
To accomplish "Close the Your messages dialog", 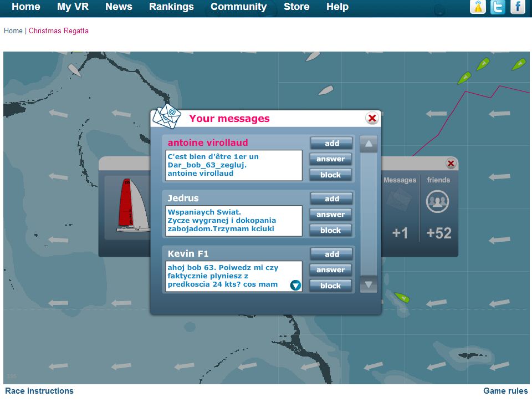I will [372, 118].
